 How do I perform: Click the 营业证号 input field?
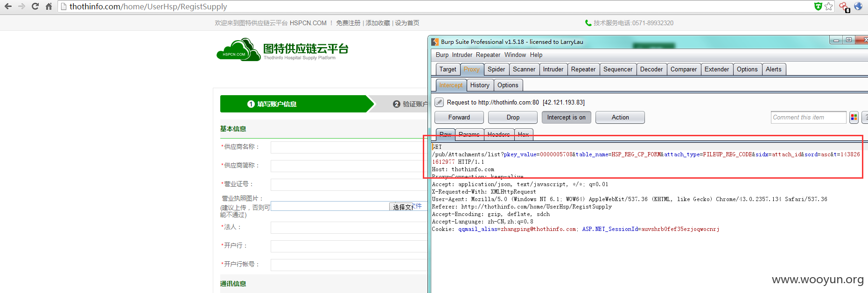tap(349, 185)
